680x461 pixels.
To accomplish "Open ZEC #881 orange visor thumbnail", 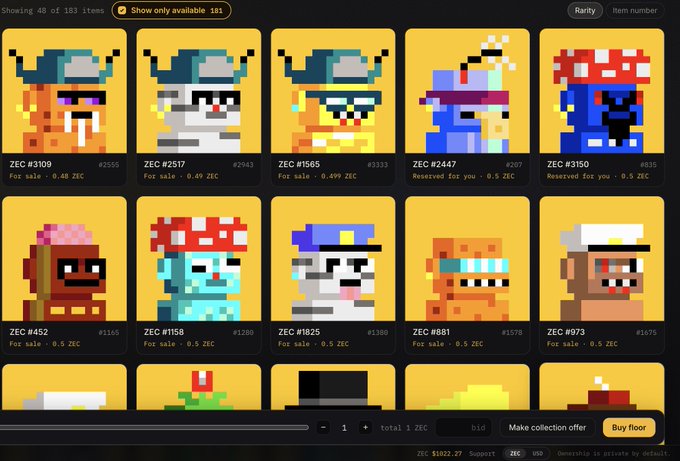I will (468, 258).
